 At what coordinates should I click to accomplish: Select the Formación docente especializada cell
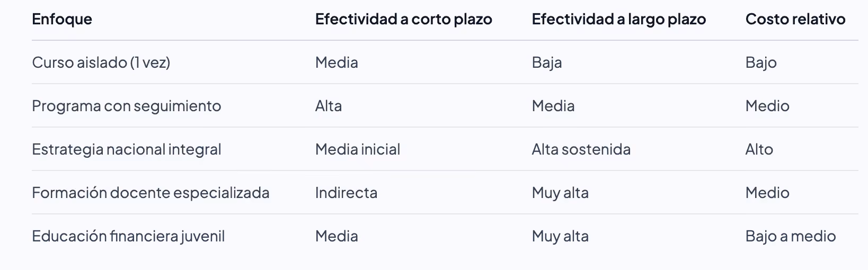(151, 193)
